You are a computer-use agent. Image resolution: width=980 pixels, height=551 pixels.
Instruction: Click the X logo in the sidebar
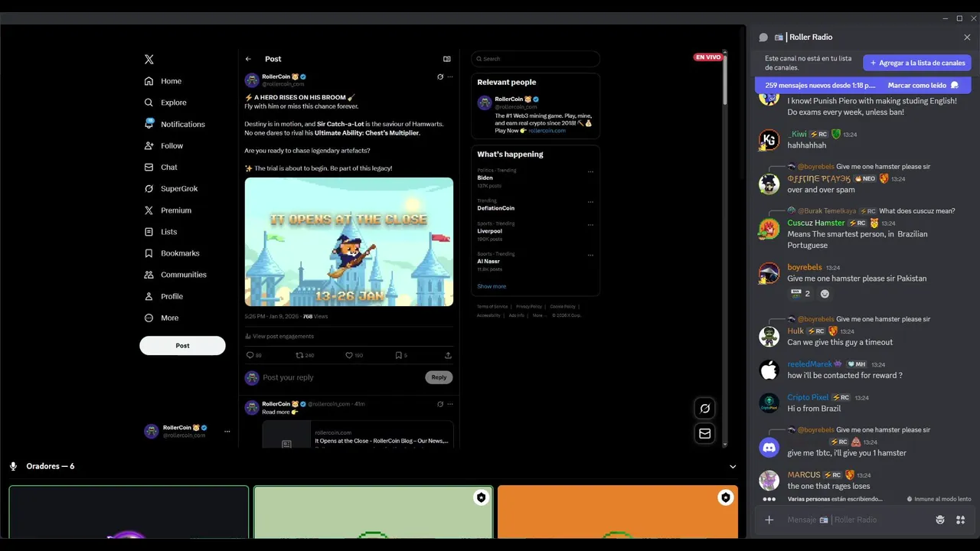[x=149, y=59]
